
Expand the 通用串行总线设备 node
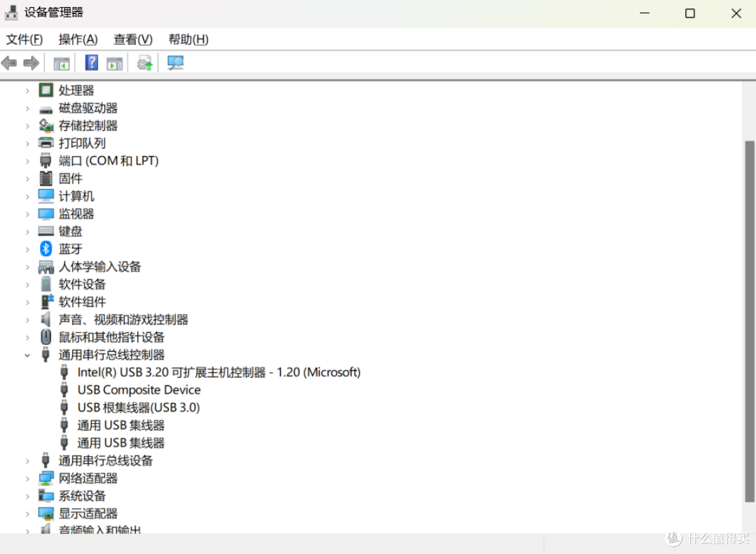coord(27,461)
